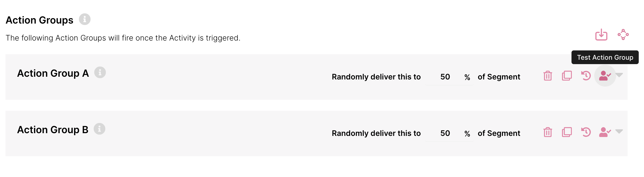Expand Action Group A with the arrow

coord(619,75)
